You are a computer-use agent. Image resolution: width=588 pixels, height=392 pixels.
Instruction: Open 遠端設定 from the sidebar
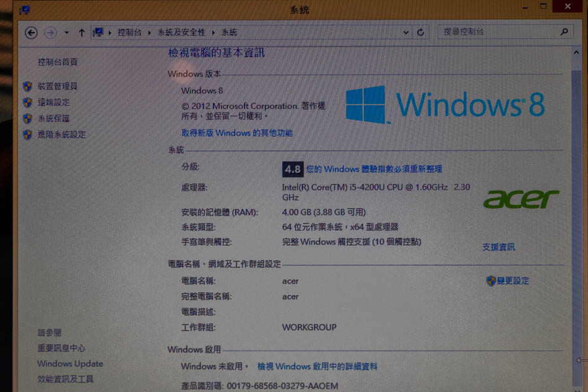[x=53, y=102]
